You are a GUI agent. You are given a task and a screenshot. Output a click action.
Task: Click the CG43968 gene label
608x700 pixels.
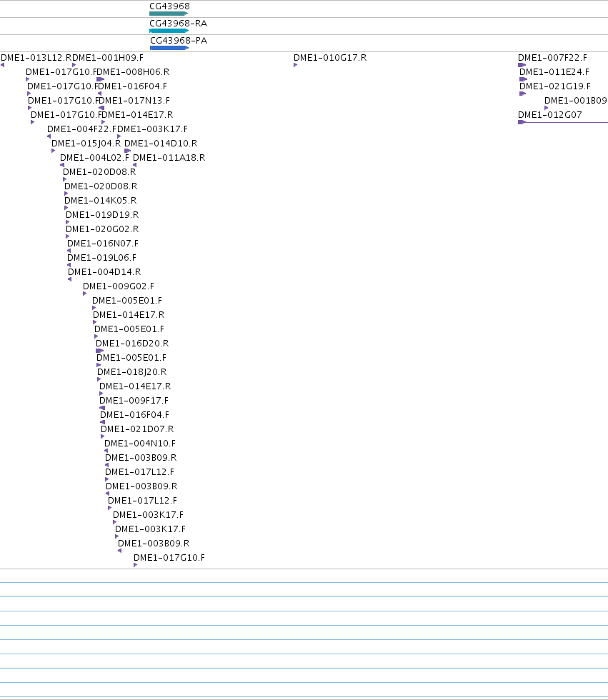click(169, 6)
